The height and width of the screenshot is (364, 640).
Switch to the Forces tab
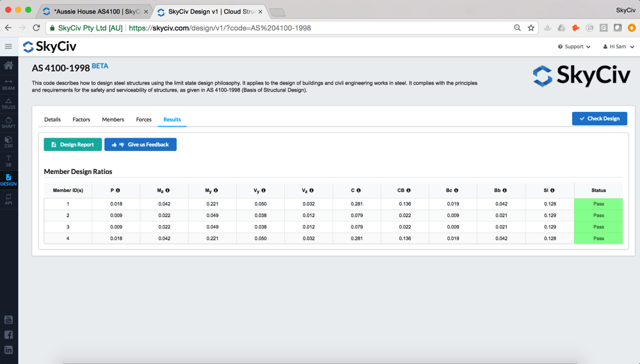pyautogui.click(x=144, y=120)
